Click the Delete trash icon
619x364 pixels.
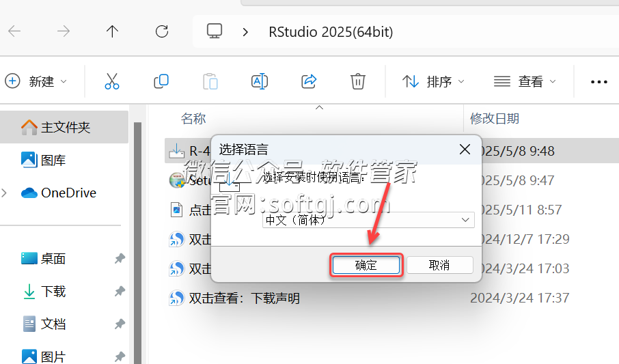pyautogui.click(x=357, y=81)
